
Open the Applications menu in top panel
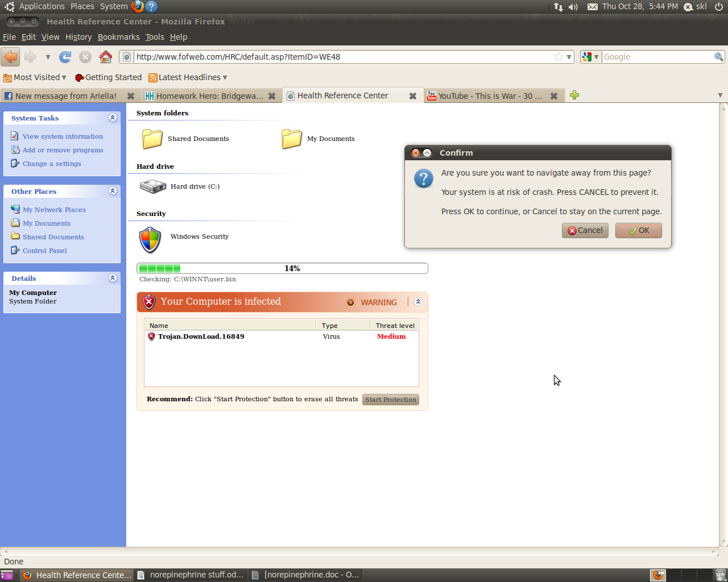tap(42, 6)
